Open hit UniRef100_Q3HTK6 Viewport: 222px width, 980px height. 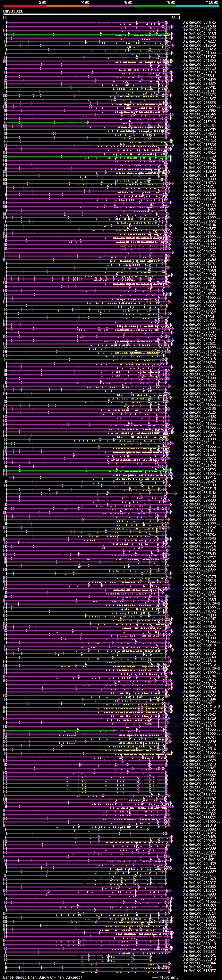pyautogui.click(x=199, y=30)
